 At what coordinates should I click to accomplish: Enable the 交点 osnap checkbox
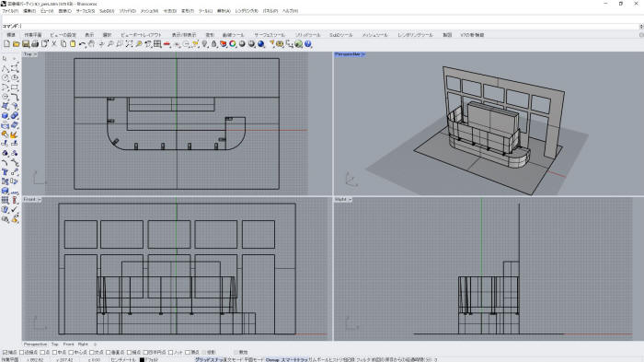click(x=92, y=352)
